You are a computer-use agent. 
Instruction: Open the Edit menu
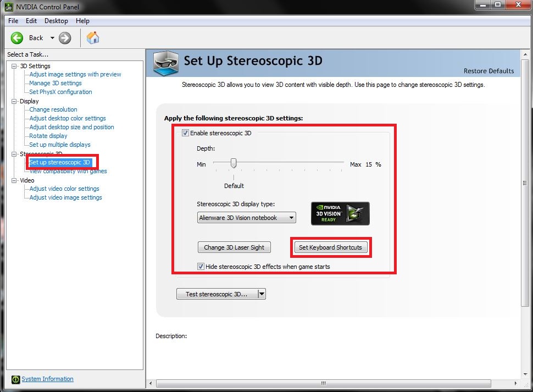pos(31,21)
